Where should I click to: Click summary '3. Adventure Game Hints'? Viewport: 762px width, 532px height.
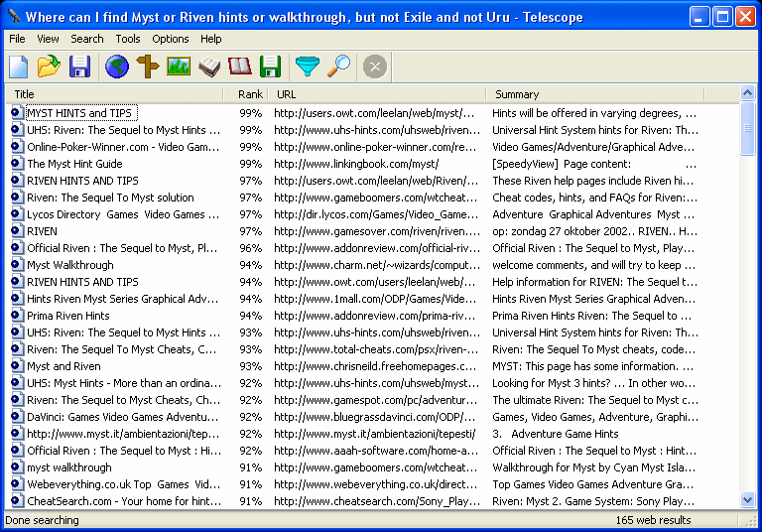(555, 434)
